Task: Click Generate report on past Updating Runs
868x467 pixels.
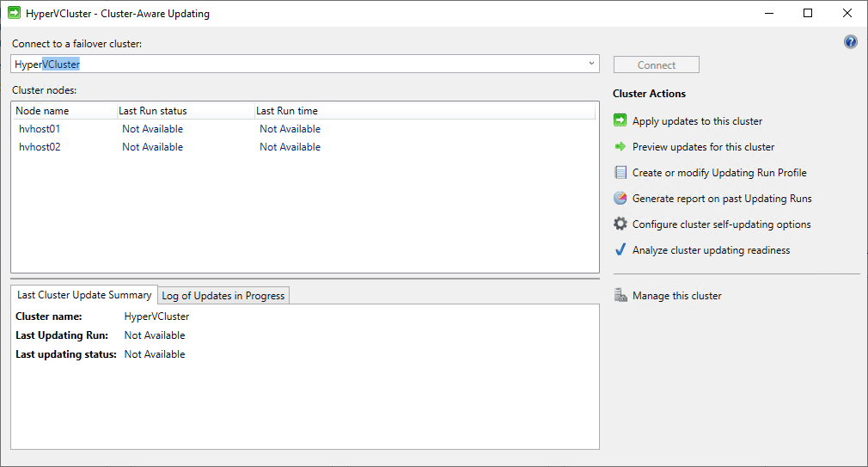Action: coord(722,199)
